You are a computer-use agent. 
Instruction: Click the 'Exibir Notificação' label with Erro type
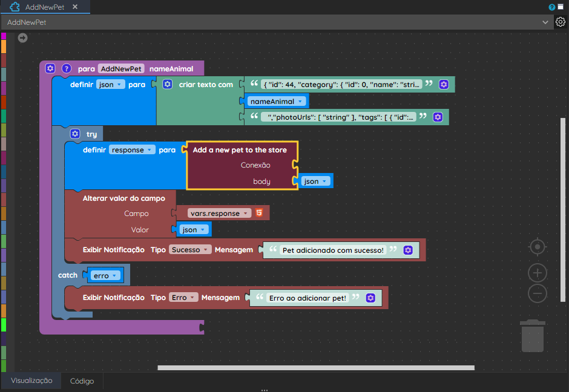point(114,298)
